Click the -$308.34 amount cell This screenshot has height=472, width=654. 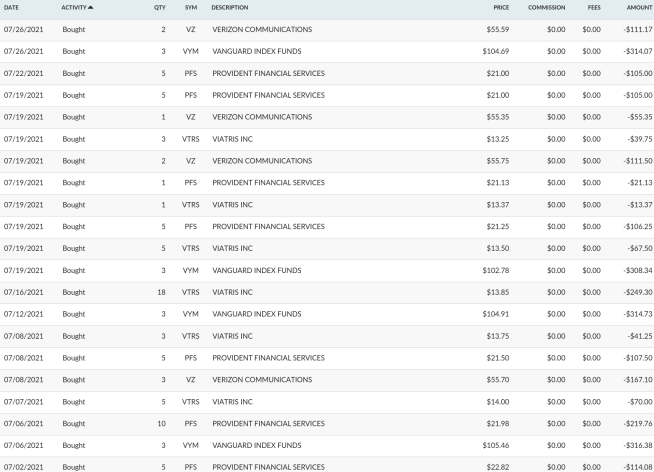click(x=638, y=271)
